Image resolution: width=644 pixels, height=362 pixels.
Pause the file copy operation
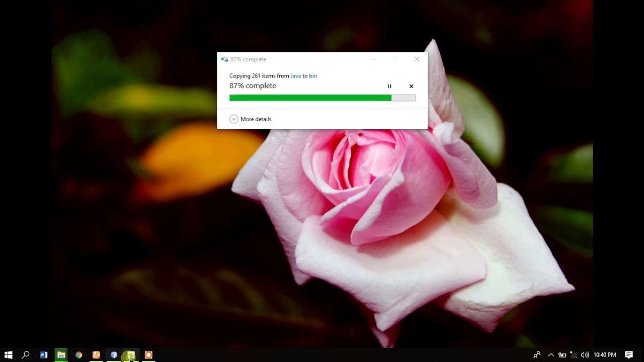pyautogui.click(x=389, y=86)
